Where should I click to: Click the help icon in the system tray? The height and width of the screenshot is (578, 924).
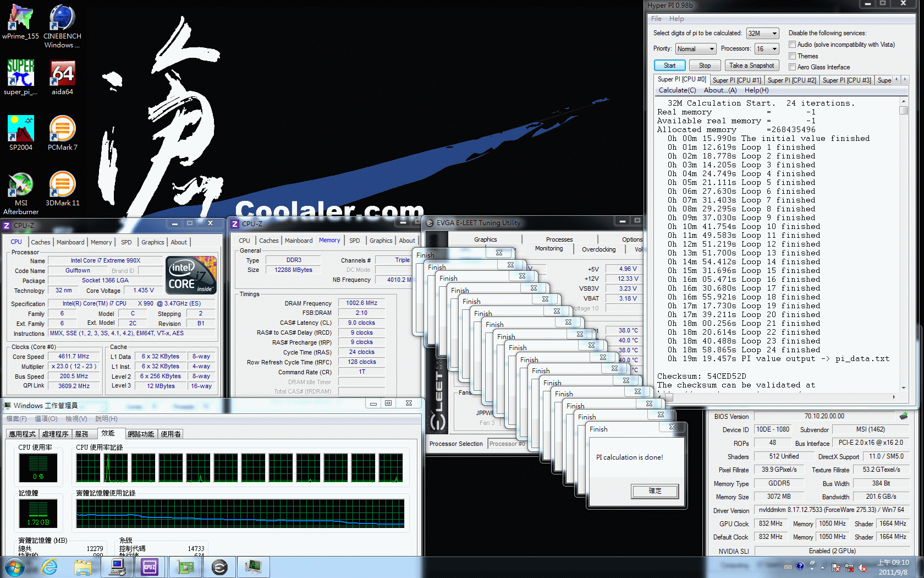coord(800,566)
